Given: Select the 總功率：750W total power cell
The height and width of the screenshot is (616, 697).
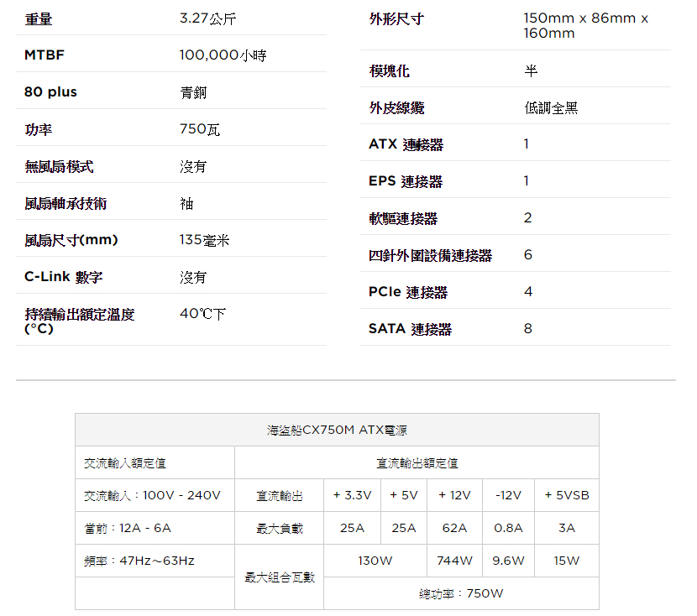Looking at the screenshot, I should point(461,593).
